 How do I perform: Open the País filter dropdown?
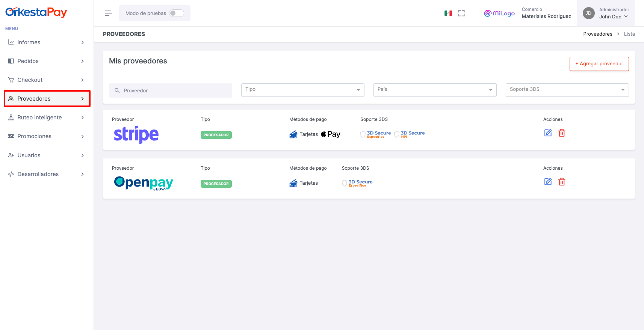tap(435, 90)
